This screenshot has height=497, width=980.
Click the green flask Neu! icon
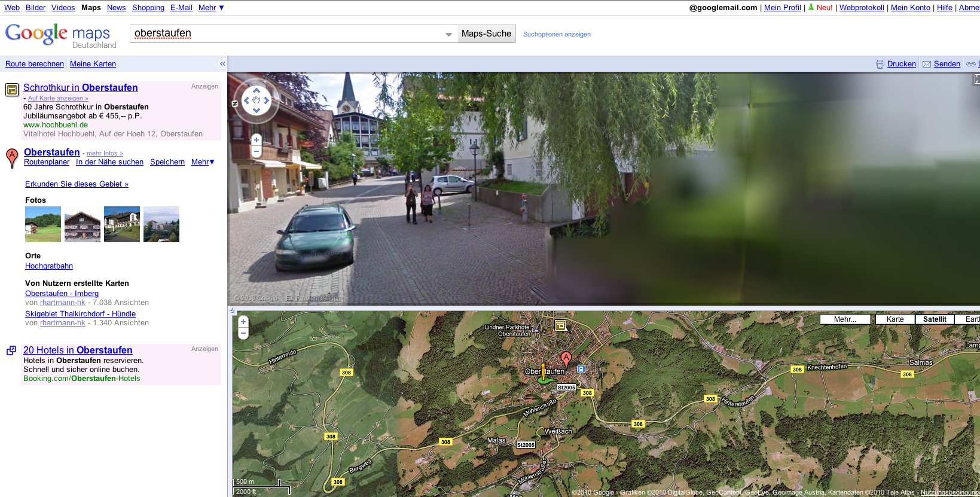[811, 7]
